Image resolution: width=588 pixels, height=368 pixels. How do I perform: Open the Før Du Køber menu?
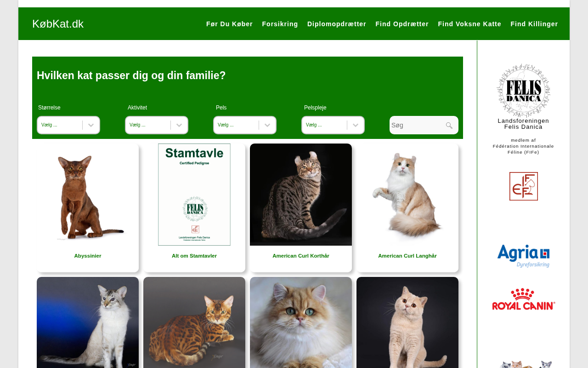click(229, 24)
